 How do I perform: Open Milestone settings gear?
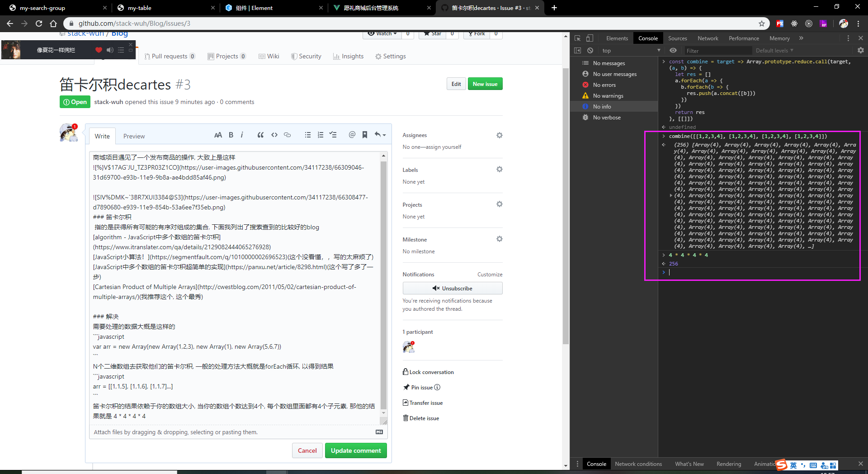tap(500, 239)
